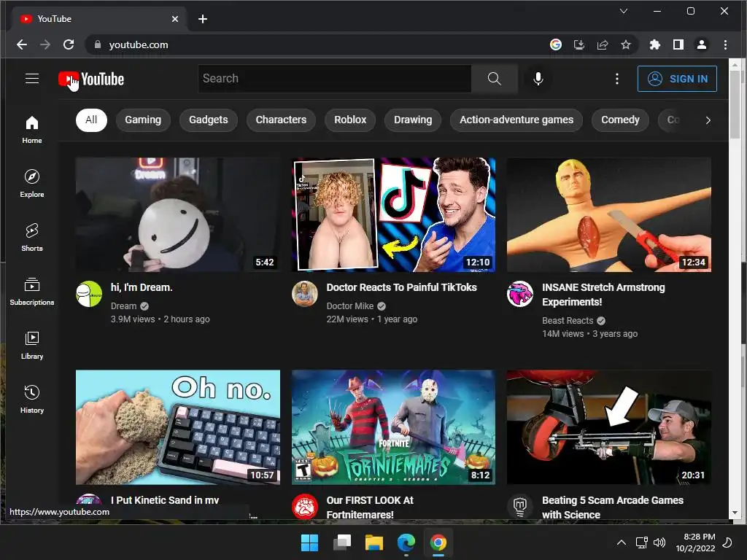
Task: Open Shorts in sidebar
Action: pos(32,237)
